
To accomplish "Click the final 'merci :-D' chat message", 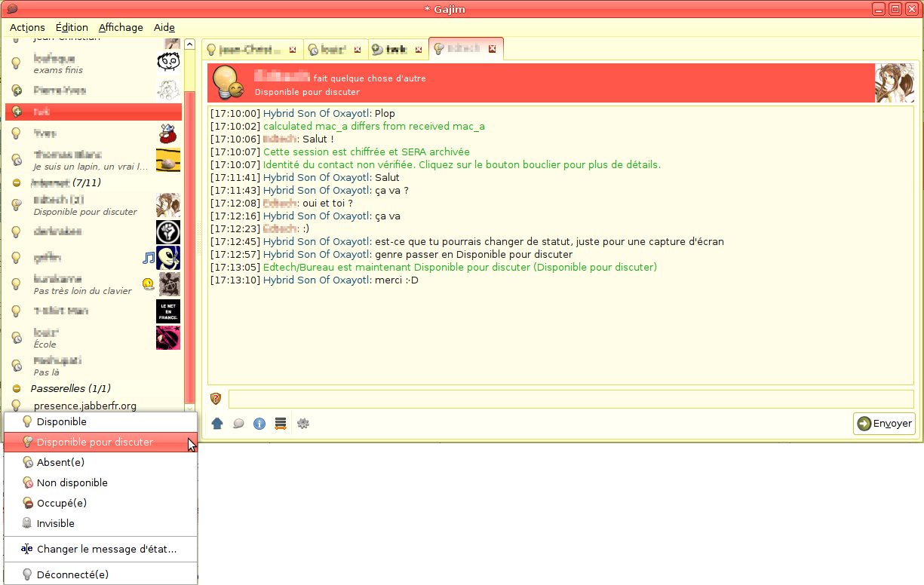I will [397, 280].
